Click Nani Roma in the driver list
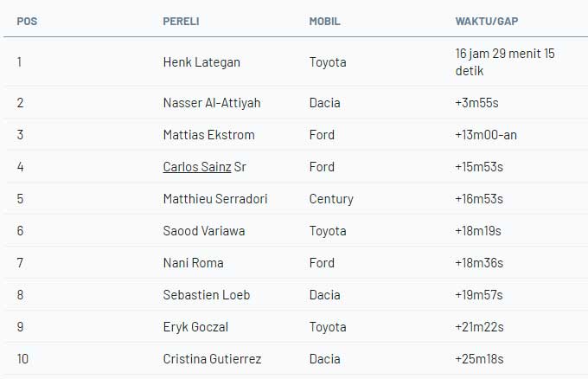Viewport: 588px width, 379px height. pyautogui.click(x=192, y=263)
